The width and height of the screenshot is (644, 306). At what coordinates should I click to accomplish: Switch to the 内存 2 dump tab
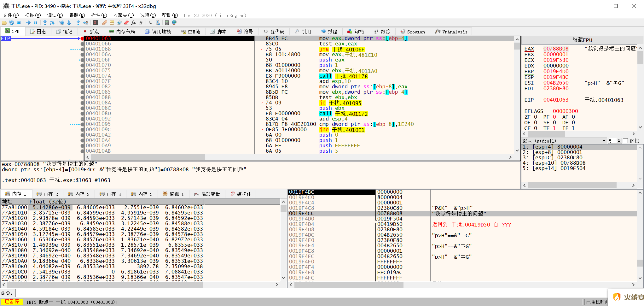(x=47, y=194)
